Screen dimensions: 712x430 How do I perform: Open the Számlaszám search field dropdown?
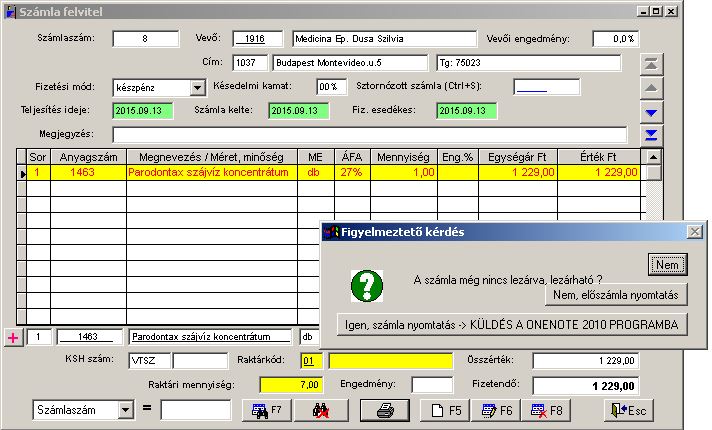(126, 410)
